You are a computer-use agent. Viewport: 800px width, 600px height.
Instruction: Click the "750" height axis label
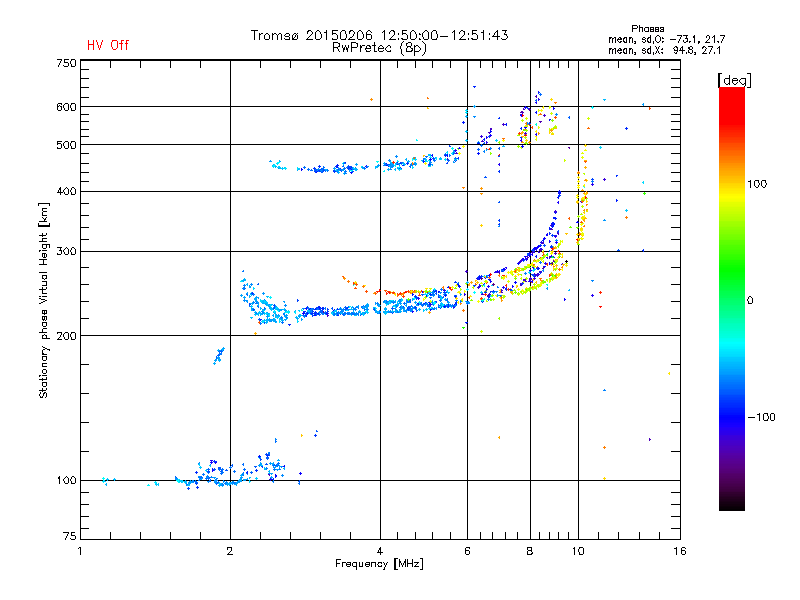tap(66, 63)
